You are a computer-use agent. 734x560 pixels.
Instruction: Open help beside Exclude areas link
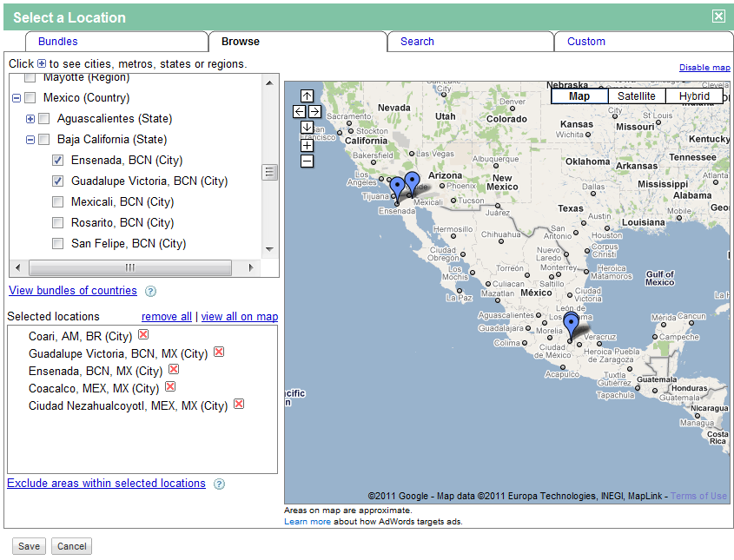[x=219, y=484]
